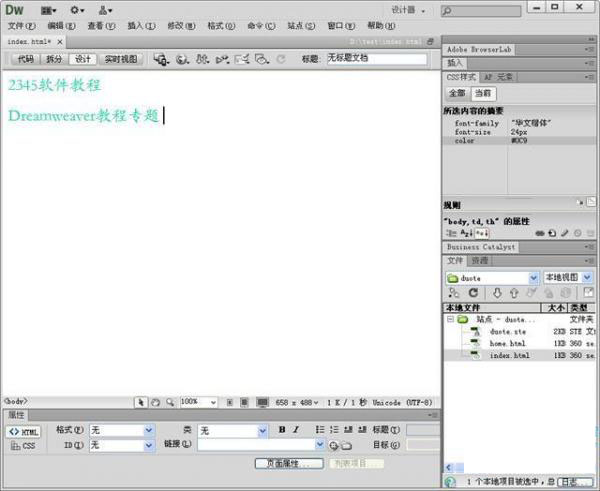Show list view A-Z in CSS properties
600x491 pixels.
pyautogui.click(x=466, y=233)
